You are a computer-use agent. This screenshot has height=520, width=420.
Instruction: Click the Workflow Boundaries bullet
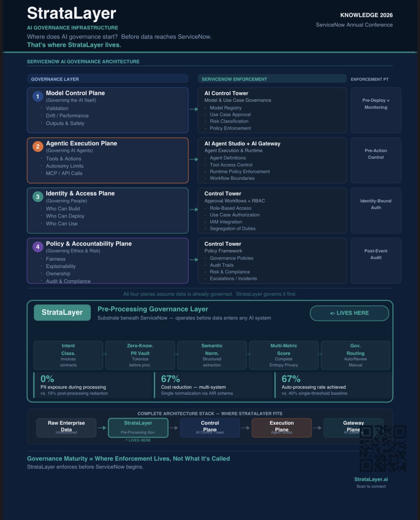point(232,178)
